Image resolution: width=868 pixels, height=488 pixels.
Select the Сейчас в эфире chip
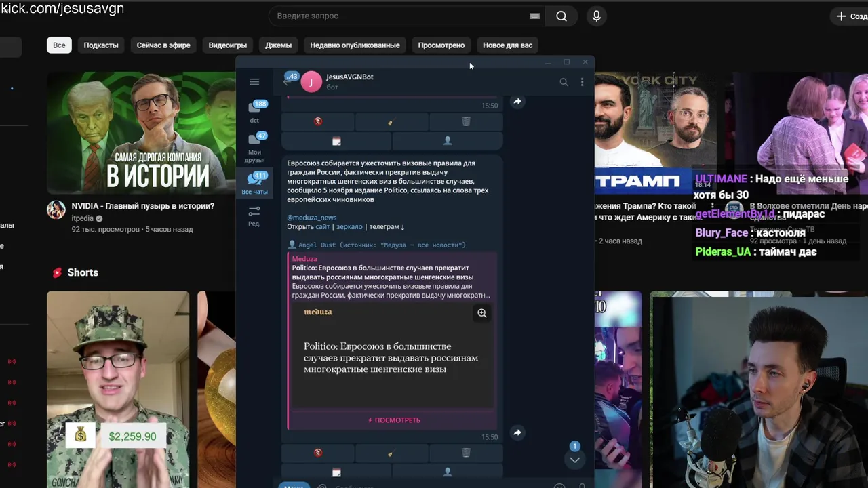click(x=163, y=45)
